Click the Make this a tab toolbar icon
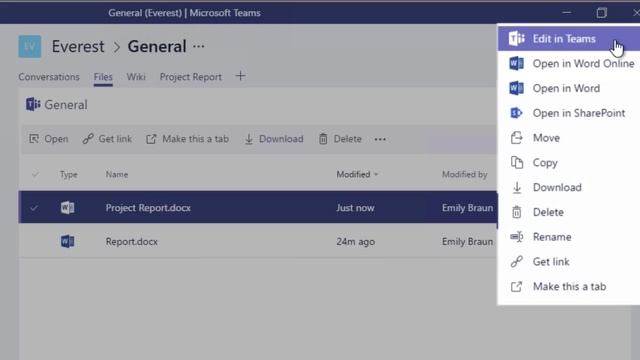Screen dimensions: 640x360 tap(151, 139)
